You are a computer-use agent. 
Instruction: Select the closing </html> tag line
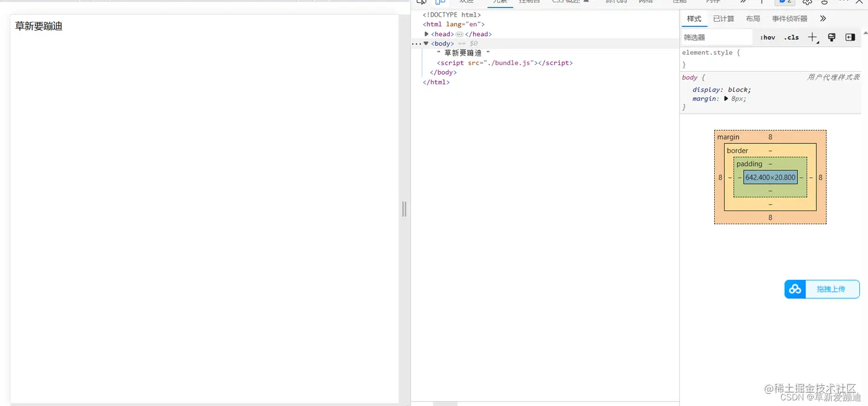[x=436, y=82]
